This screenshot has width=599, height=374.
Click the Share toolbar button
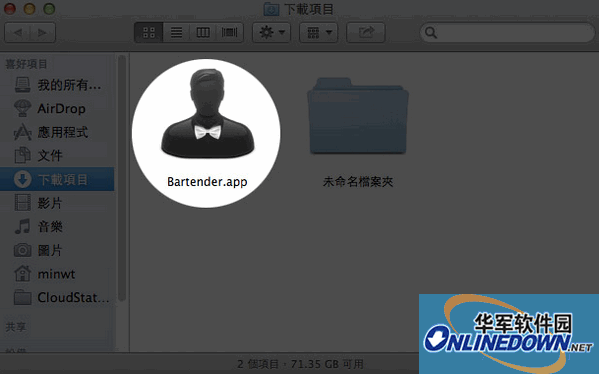pos(366,32)
